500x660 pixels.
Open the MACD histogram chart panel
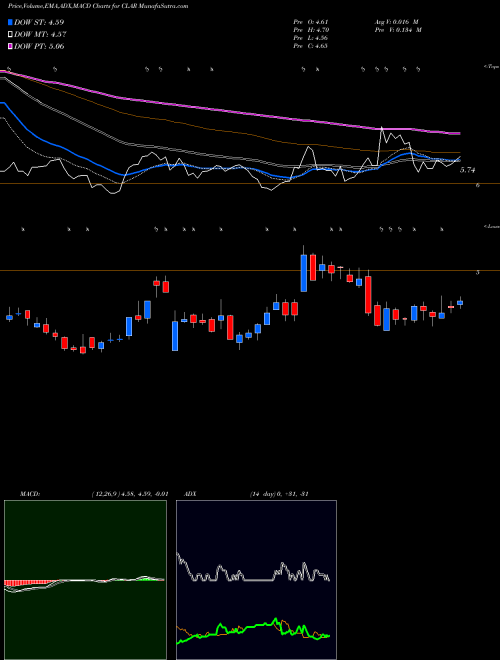pos(85,580)
